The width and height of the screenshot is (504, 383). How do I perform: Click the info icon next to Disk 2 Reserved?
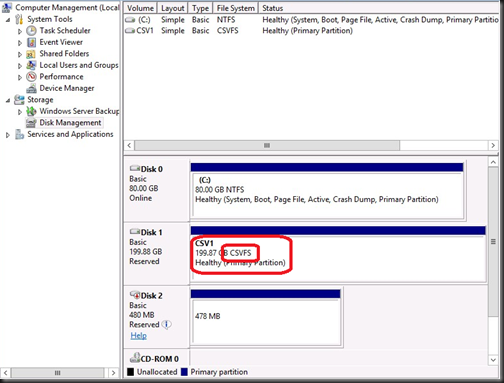(167, 324)
